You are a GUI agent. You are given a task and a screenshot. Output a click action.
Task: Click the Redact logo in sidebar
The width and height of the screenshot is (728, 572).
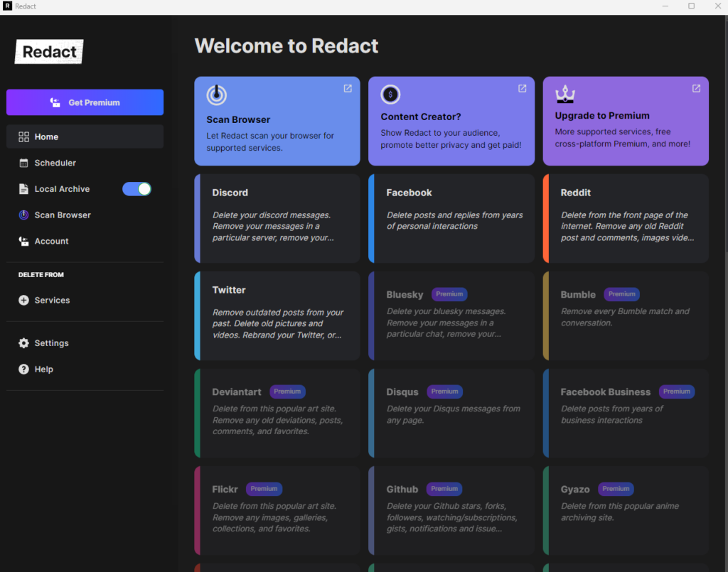49,51
